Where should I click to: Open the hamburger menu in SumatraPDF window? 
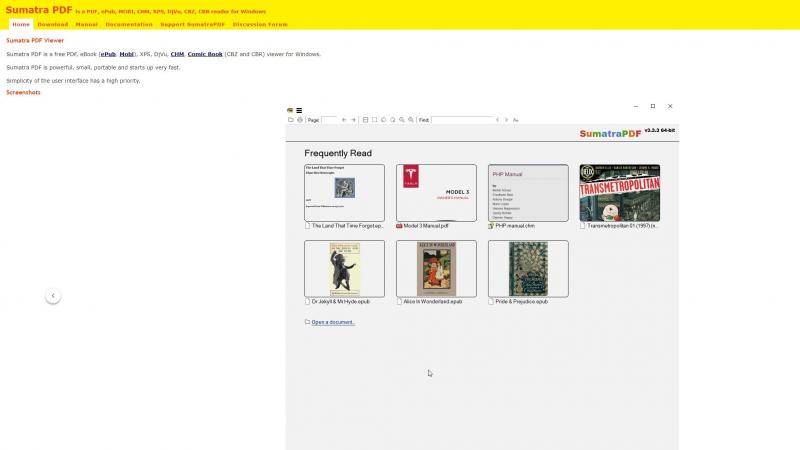click(299, 110)
